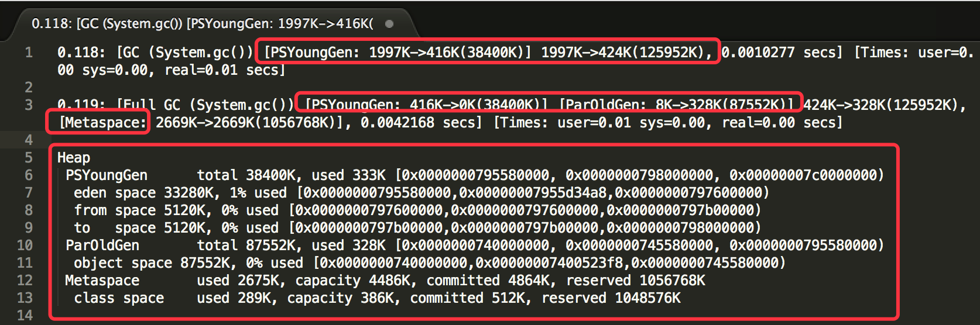Click the '[Metaspace:' label on line 3
980x325 pixels.
pos(102,123)
